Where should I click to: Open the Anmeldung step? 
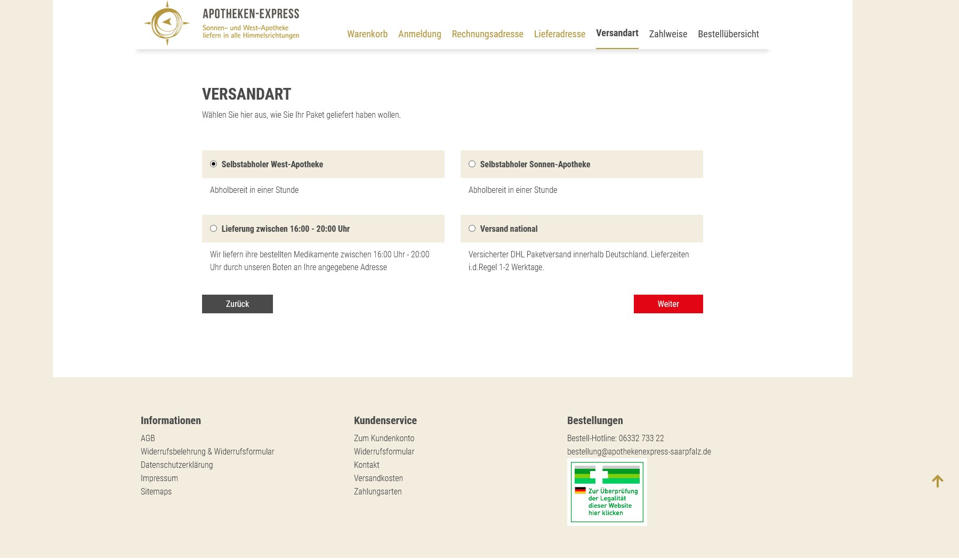point(419,34)
